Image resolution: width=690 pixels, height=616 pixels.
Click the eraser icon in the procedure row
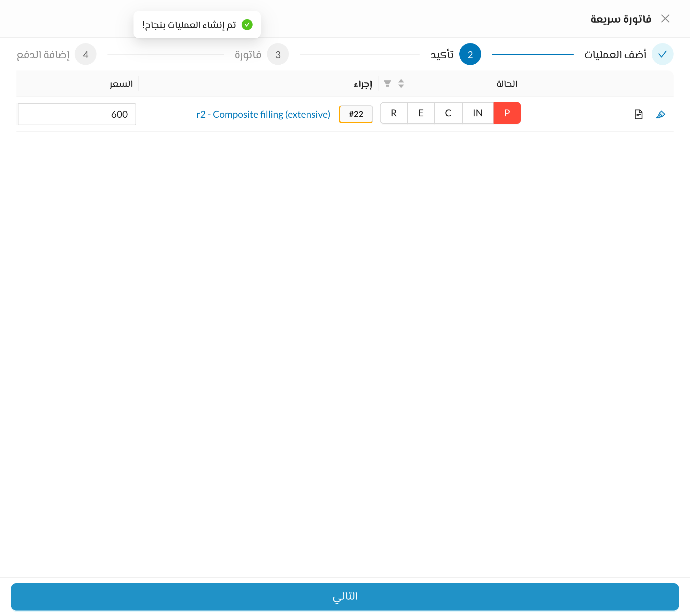coord(661,114)
